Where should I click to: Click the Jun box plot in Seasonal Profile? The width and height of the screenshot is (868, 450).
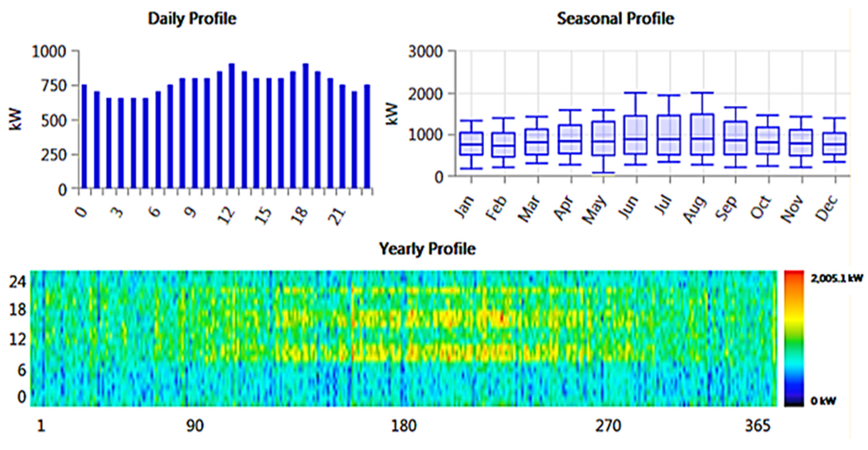pos(636,129)
